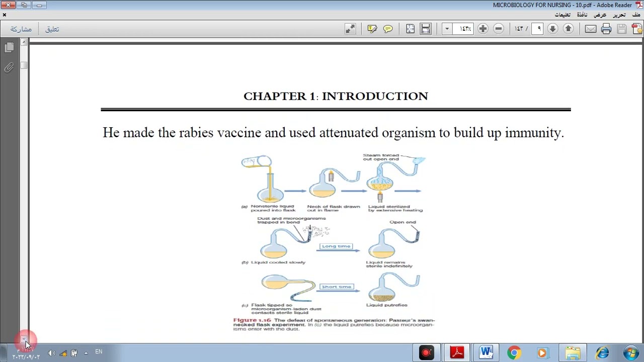Switch to Adobe Reader taskbar icon

pos(457,353)
